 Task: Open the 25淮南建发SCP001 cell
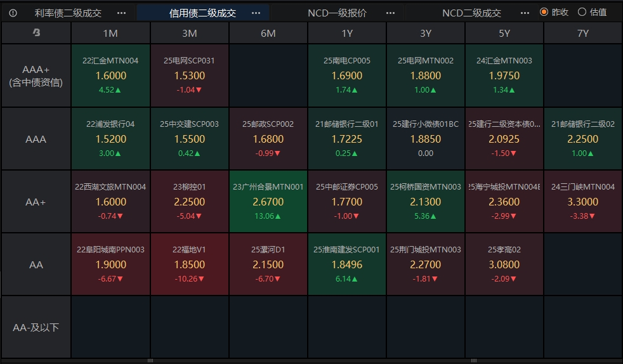pos(347,264)
